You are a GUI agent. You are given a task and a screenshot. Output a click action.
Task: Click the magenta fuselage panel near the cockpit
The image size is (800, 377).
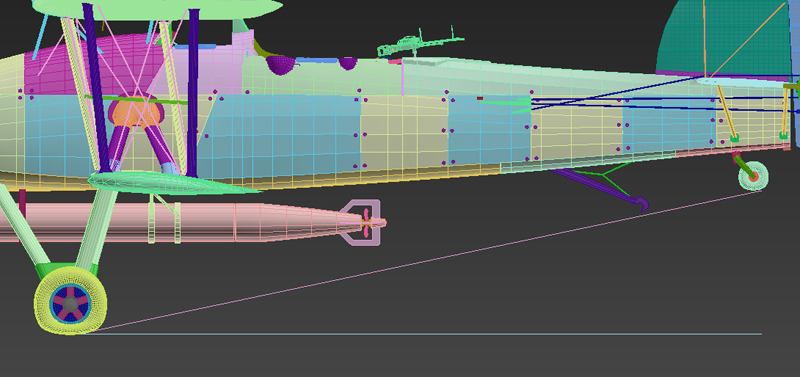92,66
